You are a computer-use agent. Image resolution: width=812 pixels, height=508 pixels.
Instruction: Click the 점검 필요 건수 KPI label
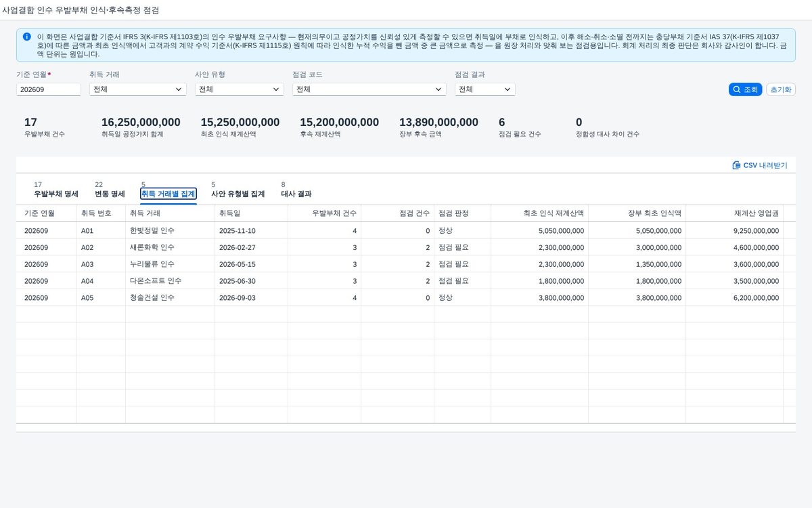point(520,134)
